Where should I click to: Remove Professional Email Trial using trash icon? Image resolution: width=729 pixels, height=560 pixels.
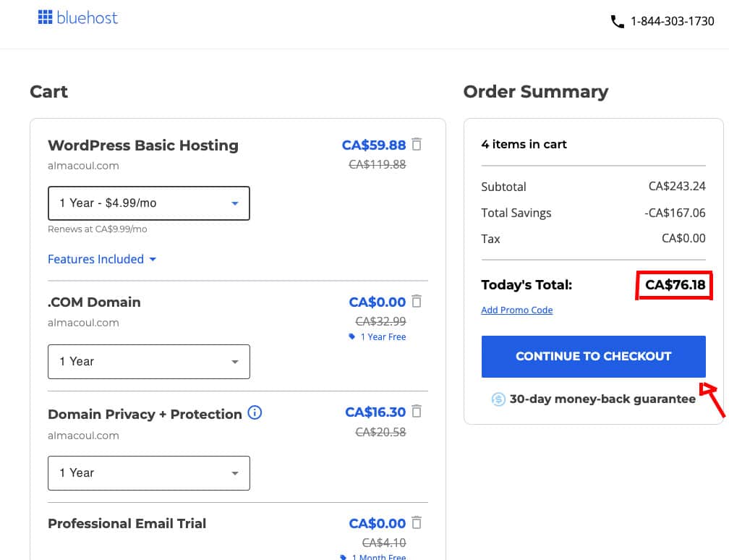tap(417, 522)
